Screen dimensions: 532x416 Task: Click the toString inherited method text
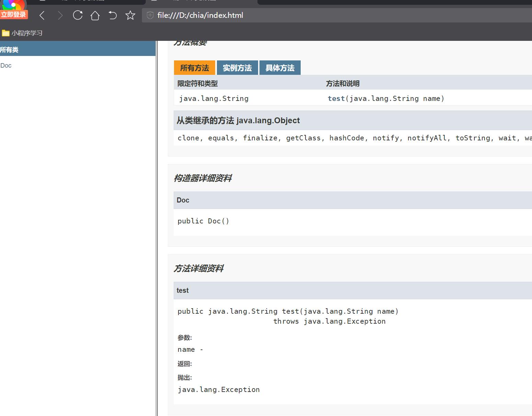[x=473, y=138]
